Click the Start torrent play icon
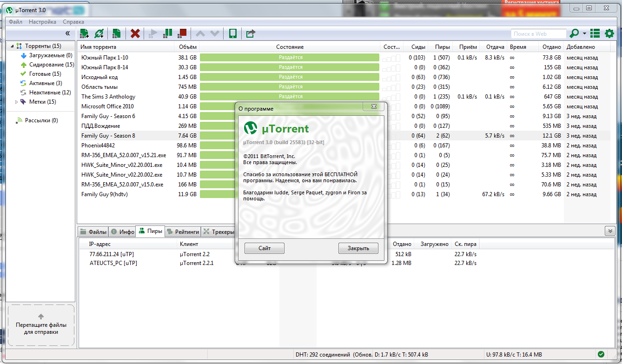The width and height of the screenshot is (622, 364). click(152, 33)
